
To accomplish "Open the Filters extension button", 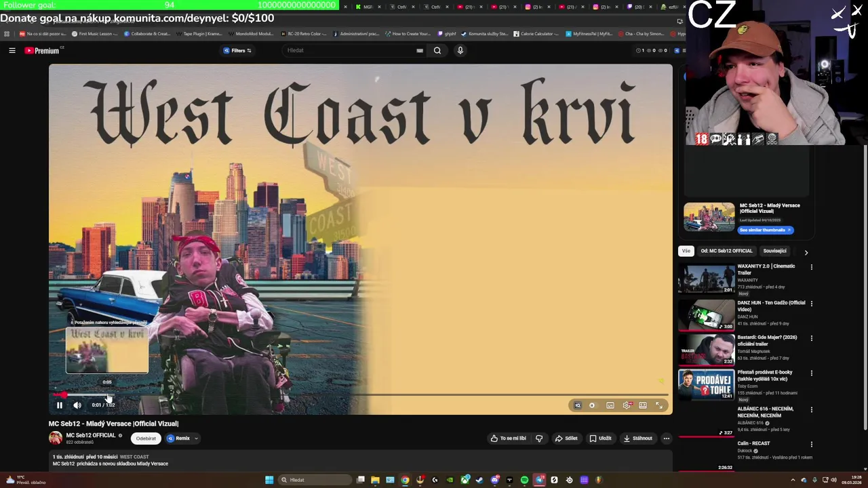I will coord(237,50).
